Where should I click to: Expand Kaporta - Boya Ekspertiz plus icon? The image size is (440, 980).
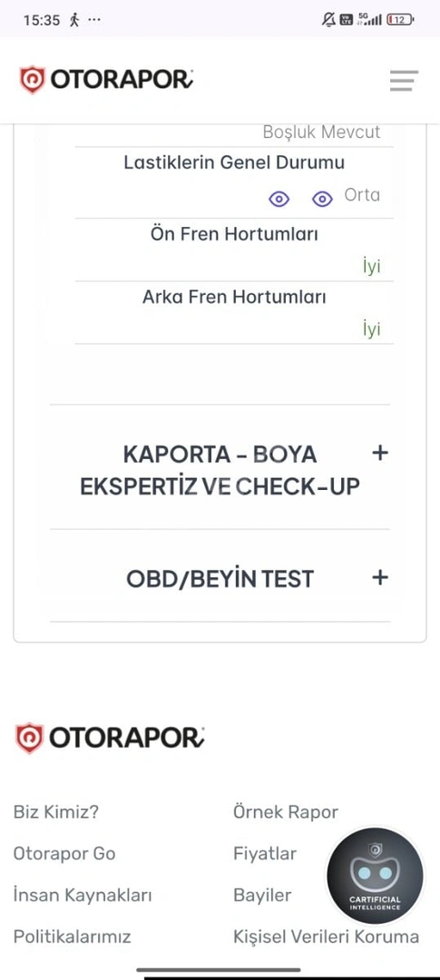click(380, 453)
